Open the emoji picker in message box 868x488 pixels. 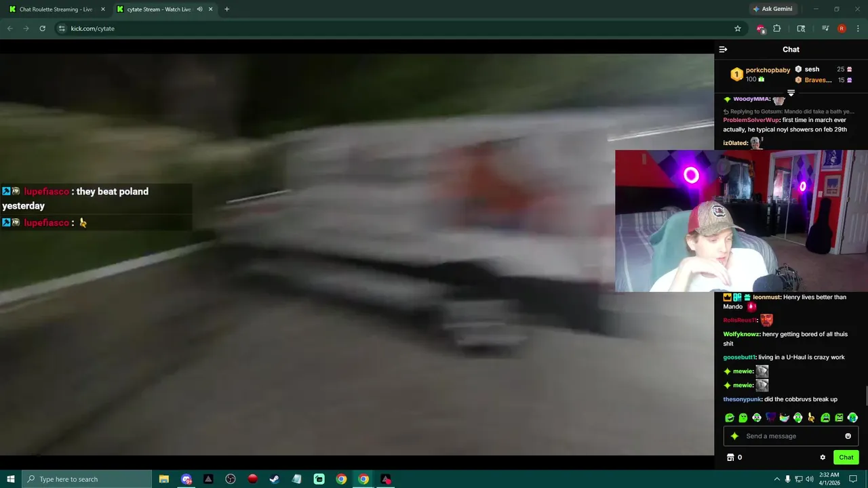click(848, 436)
